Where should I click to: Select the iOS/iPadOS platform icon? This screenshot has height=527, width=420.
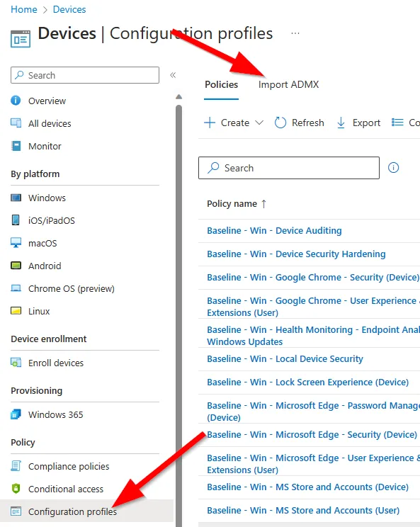pos(16,220)
